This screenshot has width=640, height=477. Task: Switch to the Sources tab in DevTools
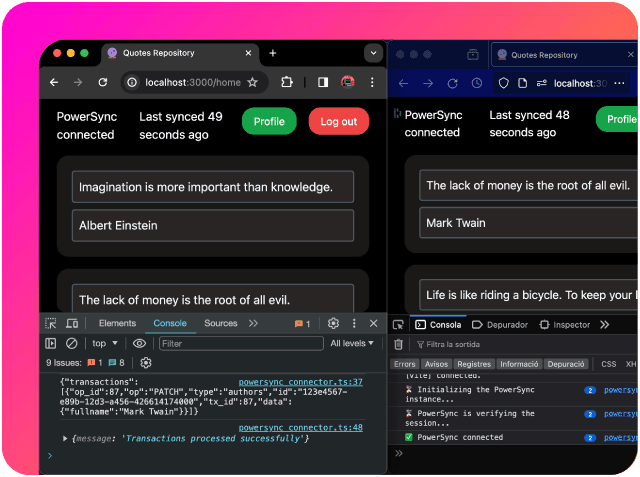[x=220, y=323]
